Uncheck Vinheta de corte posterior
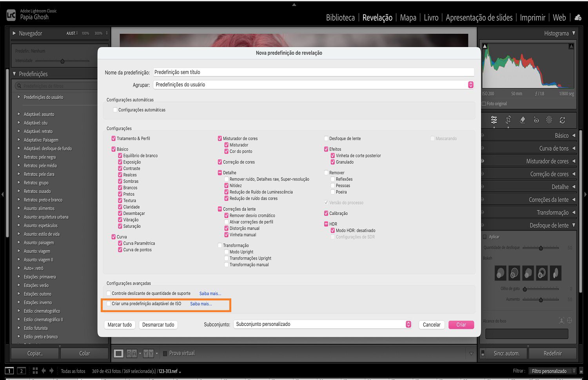The image size is (588, 380). [x=332, y=156]
